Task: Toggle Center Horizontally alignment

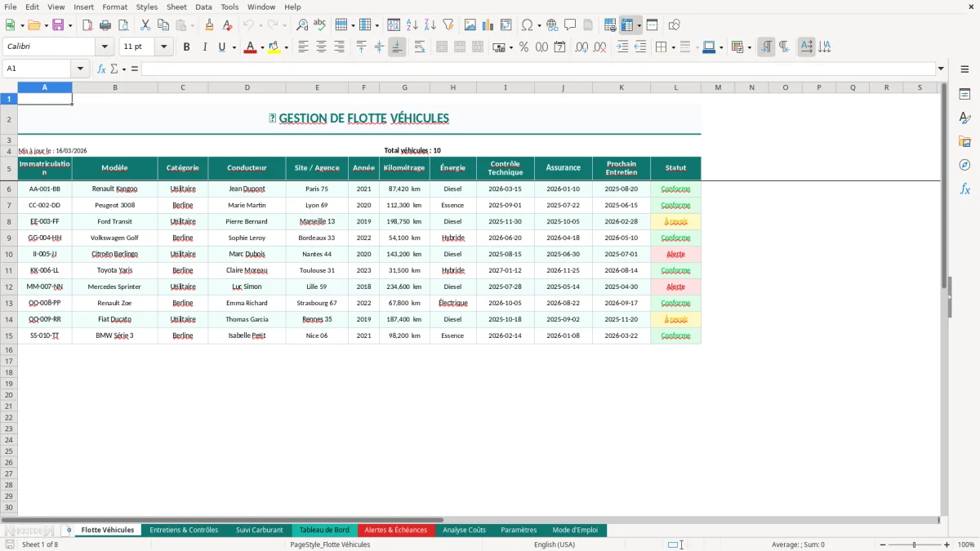Action: [321, 47]
